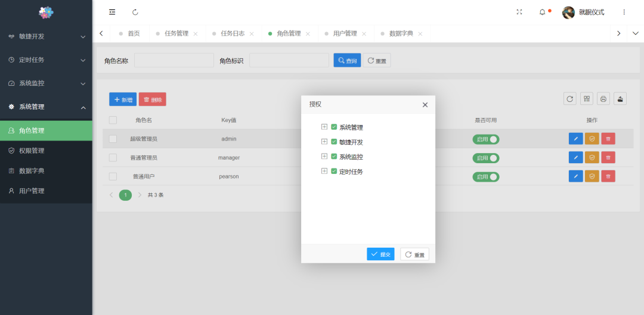Collapse the 系统管理 sidebar menu
644x315 pixels.
[x=46, y=107]
